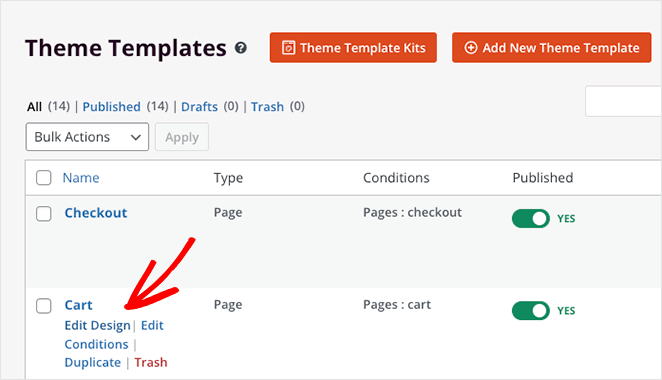662x380 pixels.
Task: Select the Checkout row checkbox
Action: click(x=44, y=214)
